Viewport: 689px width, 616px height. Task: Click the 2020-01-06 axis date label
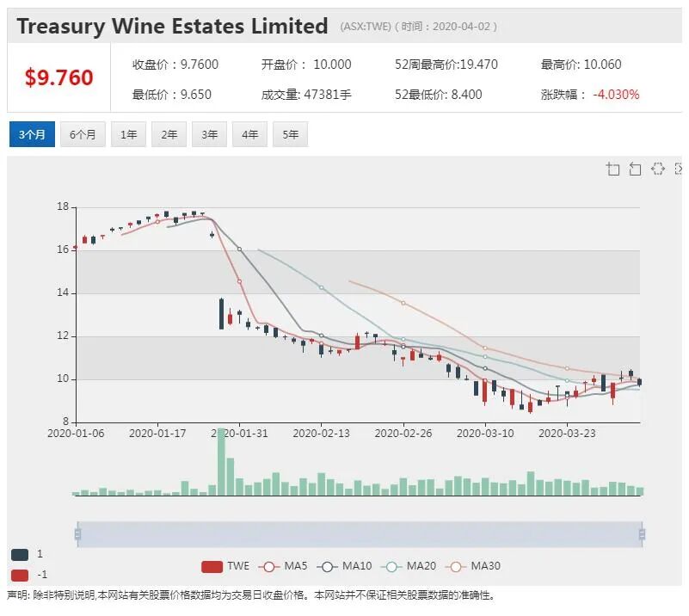point(76,434)
